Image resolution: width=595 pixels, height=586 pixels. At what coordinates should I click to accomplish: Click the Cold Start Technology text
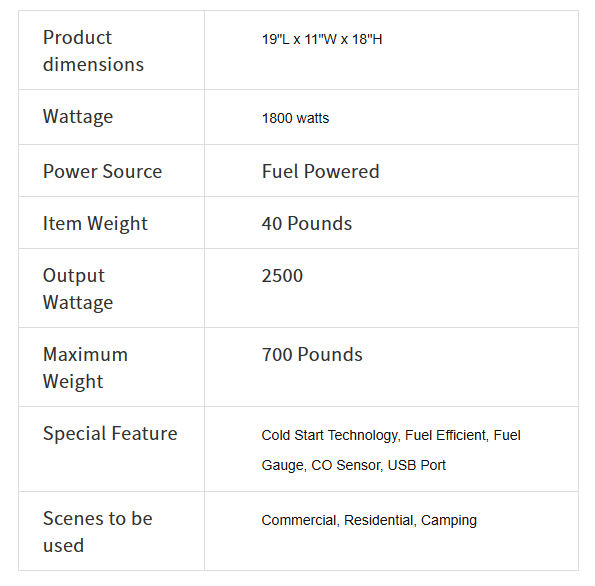click(x=330, y=435)
